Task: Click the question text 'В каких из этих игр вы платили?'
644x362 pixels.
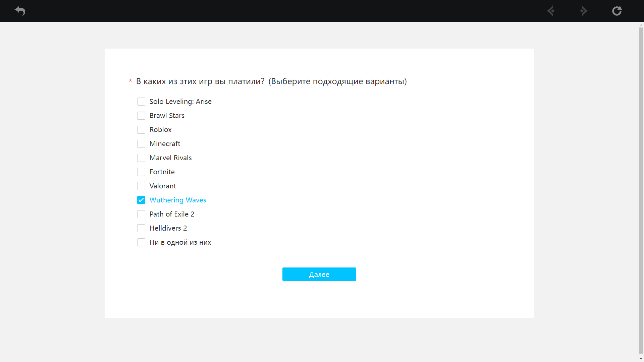Action: (x=200, y=81)
